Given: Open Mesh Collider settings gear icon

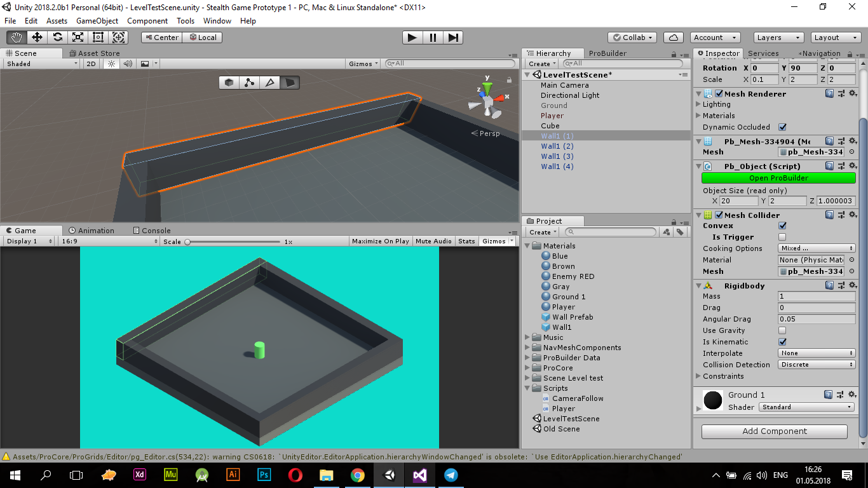Looking at the screenshot, I should (853, 215).
